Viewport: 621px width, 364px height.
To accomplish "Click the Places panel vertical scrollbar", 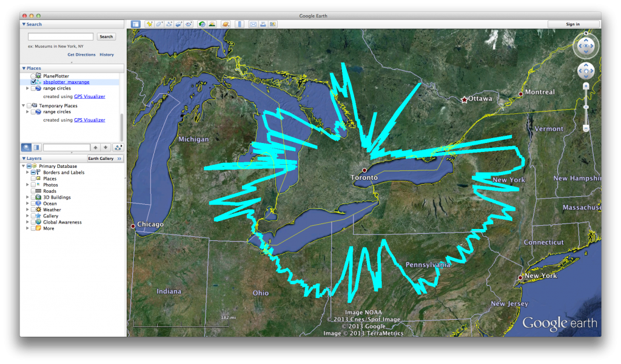I will 121,127.
